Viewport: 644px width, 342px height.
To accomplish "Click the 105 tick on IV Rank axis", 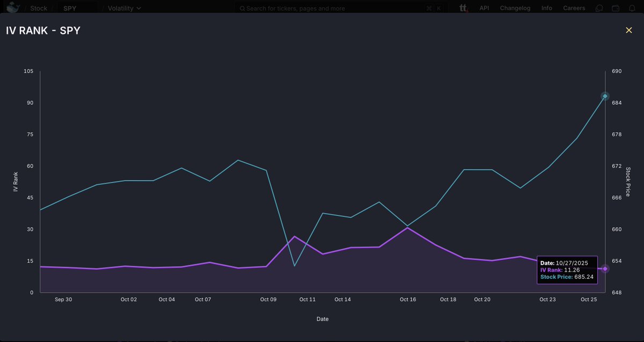I will click(29, 71).
